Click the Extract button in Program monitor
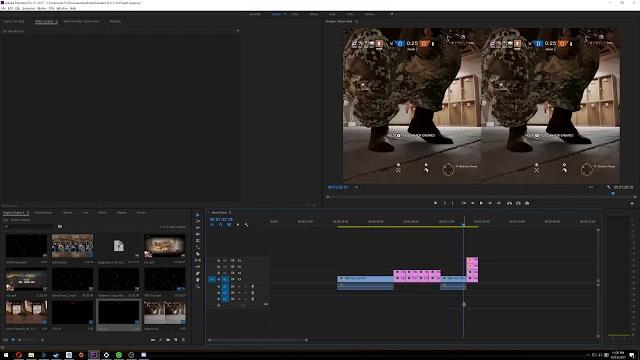 coord(518,203)
